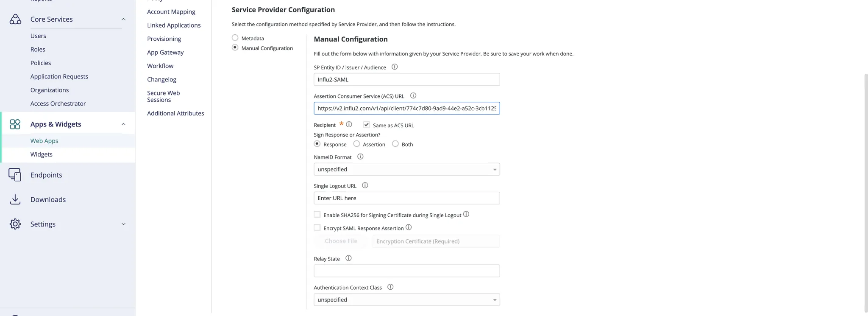Select the Apps & Widgets icon

15,124
